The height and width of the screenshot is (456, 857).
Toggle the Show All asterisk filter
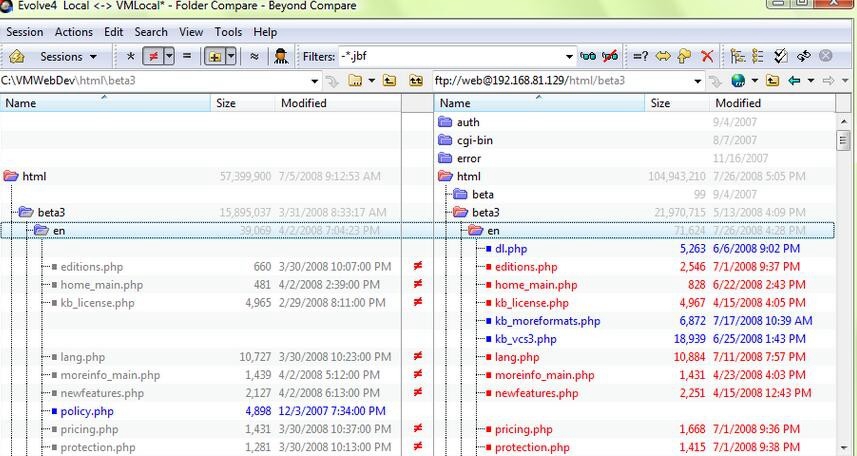(130, 56)
